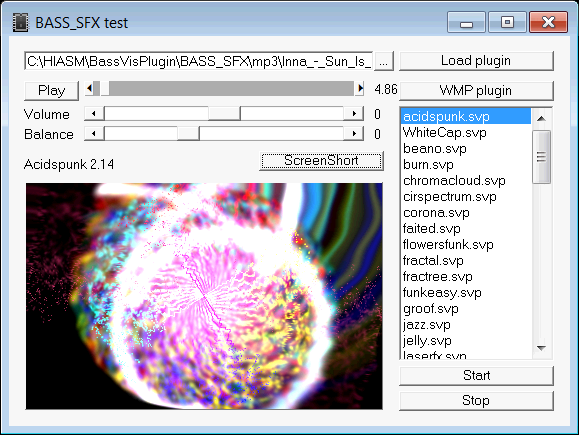The image size is (579, 435).
Task: Take a capture with the ScreenShort button
Action: (321, 161)
